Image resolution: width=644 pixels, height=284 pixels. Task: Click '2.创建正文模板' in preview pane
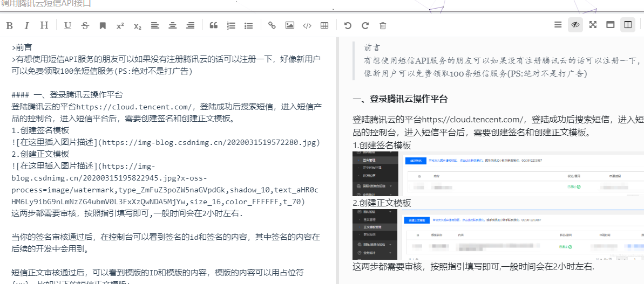382,203
